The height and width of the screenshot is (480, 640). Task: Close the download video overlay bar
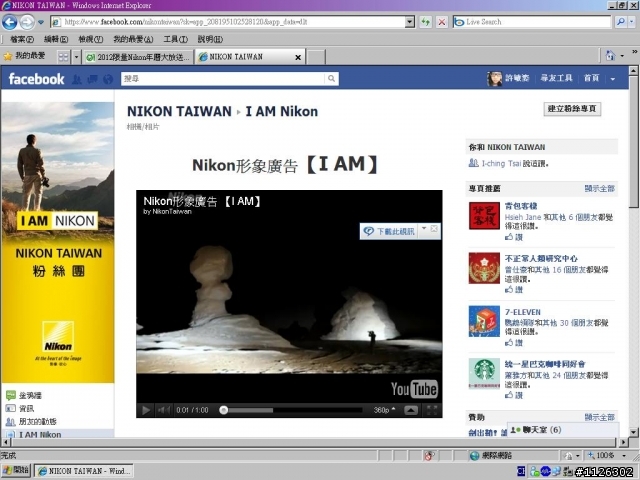click(x=434, y=228)
